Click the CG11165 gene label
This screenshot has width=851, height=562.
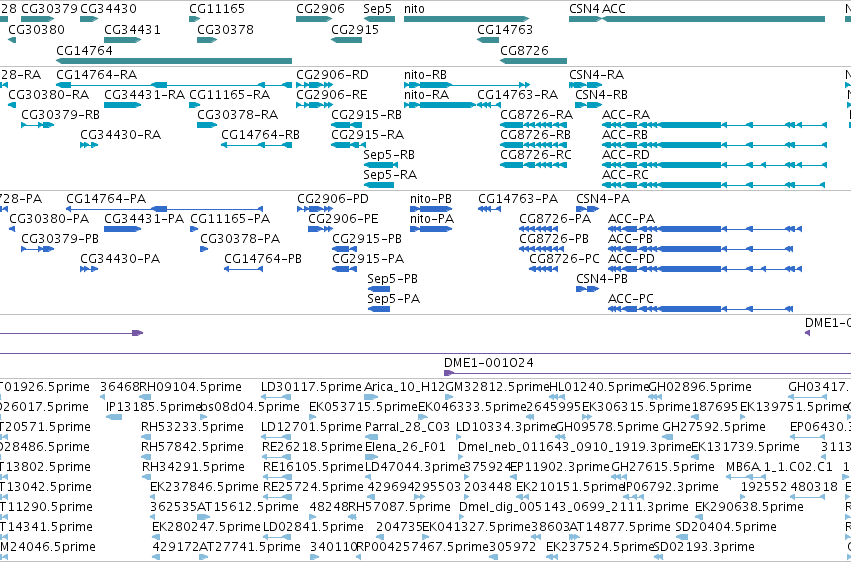coord(217,9)
